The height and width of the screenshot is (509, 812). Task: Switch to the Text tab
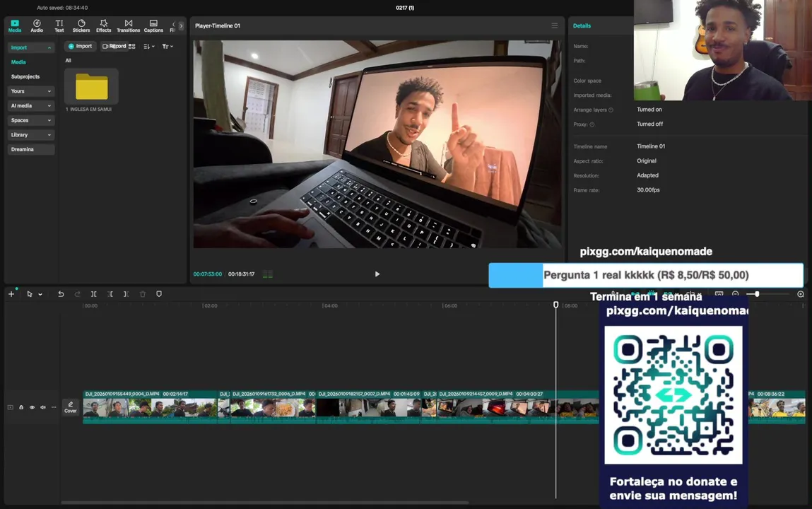tap(59, 26)
